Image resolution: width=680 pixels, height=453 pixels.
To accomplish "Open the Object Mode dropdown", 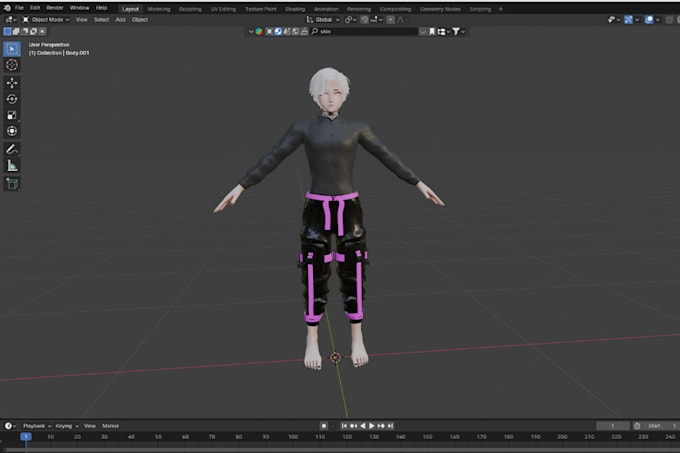I will [x=46, y=20].
